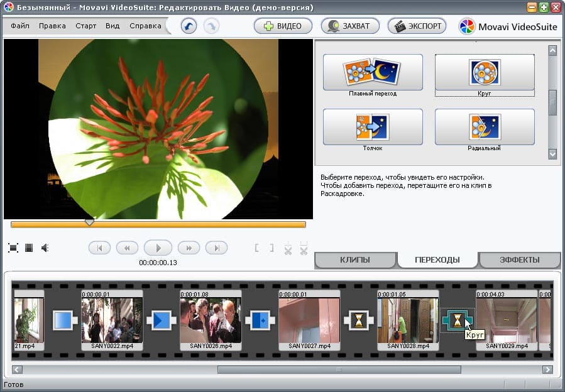Set the right selection bracket marker

tap(272, 248)
